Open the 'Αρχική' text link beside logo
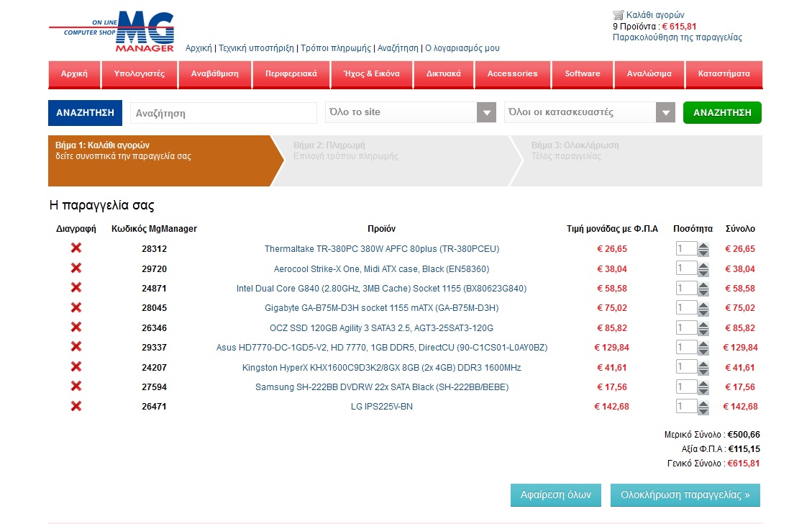Screen dimensions: 812x524 tap(199, 48)
